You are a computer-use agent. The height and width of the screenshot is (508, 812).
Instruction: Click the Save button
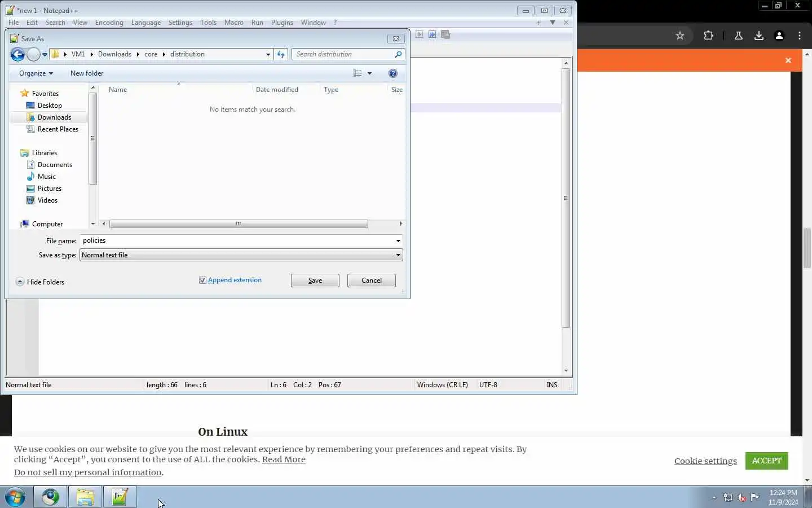coord(315,281)
